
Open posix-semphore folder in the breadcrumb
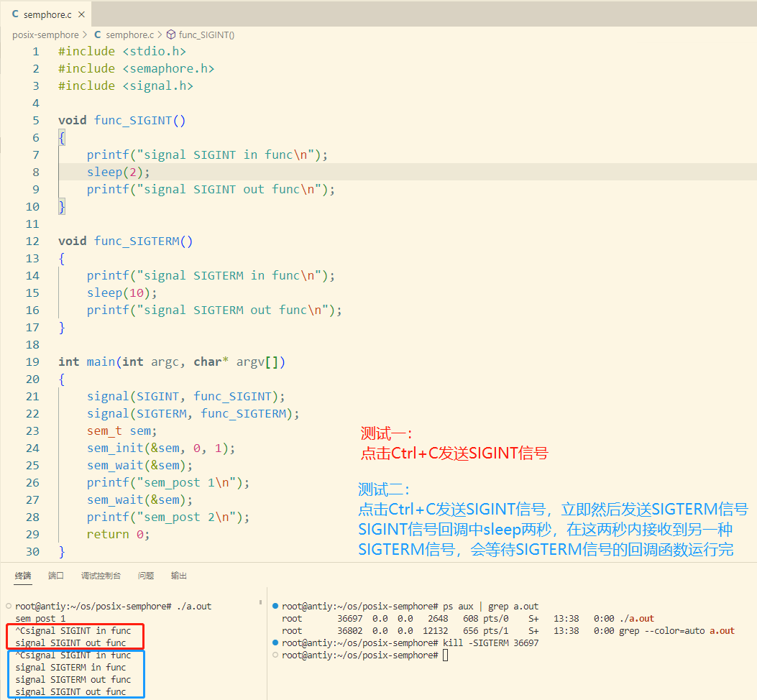coord(45,34)
